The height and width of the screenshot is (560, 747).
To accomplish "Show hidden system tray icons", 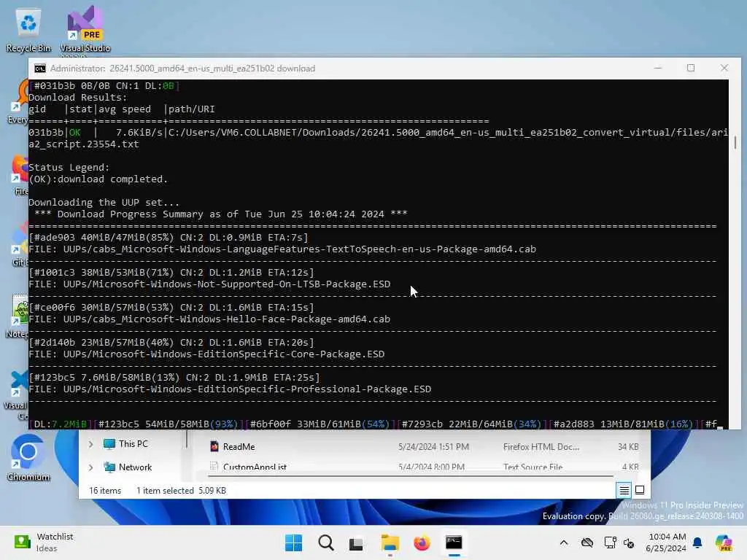I will [564, 542].
